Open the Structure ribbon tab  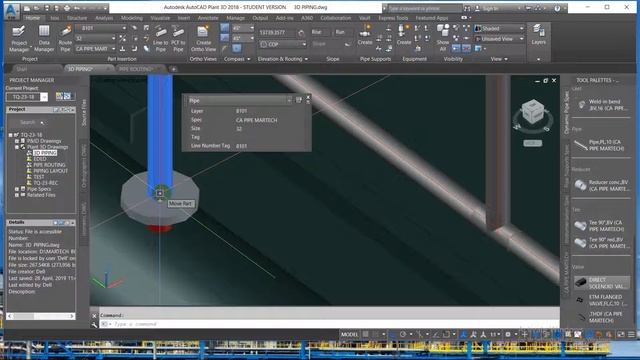[77, 18]
